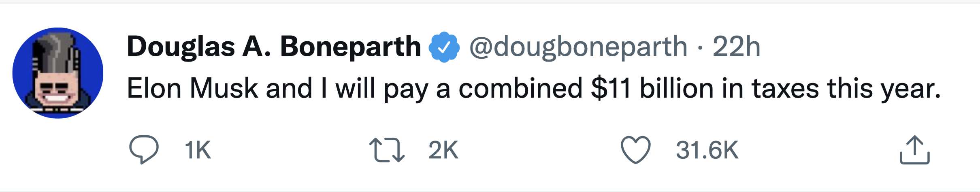Viewport: 980px width, 192px height.
Task: Click the phrase "taxes this year"
Action: pyautogui.click(x=846, y=89)
